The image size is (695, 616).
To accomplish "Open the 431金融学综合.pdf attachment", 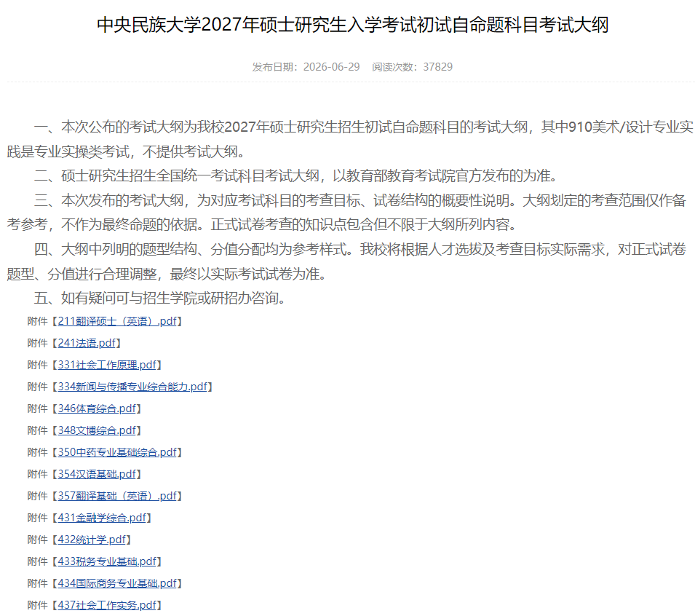I will [102, 518].
